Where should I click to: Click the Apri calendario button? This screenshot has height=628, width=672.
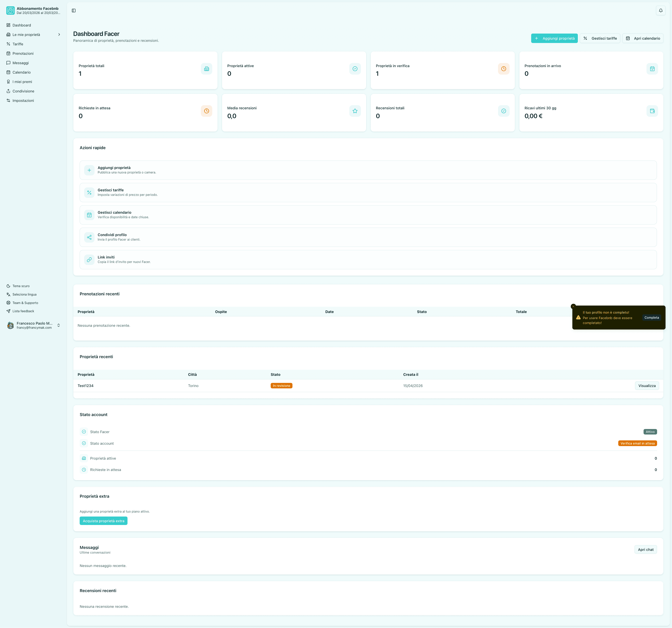[643, 38]
